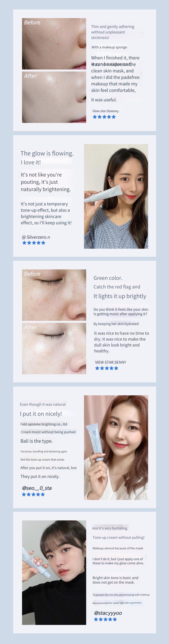Click the @ Silverzero.n username
This screenshot has height=644, width=169.
[36, 237]
